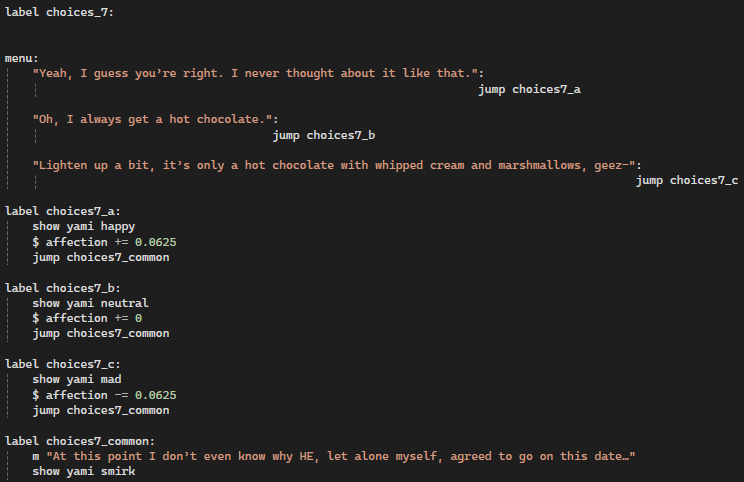
Task: Click 'show yami mad' statement
Action: click(x=77, y=380)
